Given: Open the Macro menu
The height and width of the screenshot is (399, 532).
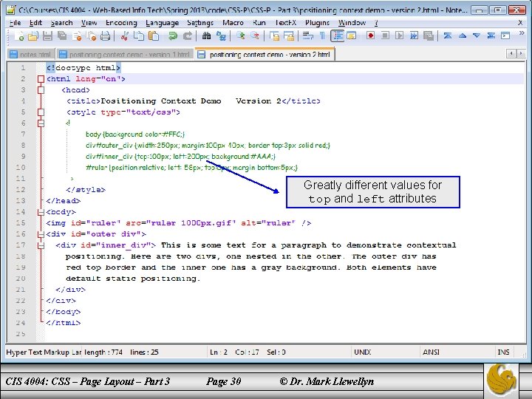Looking at the screenshot, I should pos(233,23).
